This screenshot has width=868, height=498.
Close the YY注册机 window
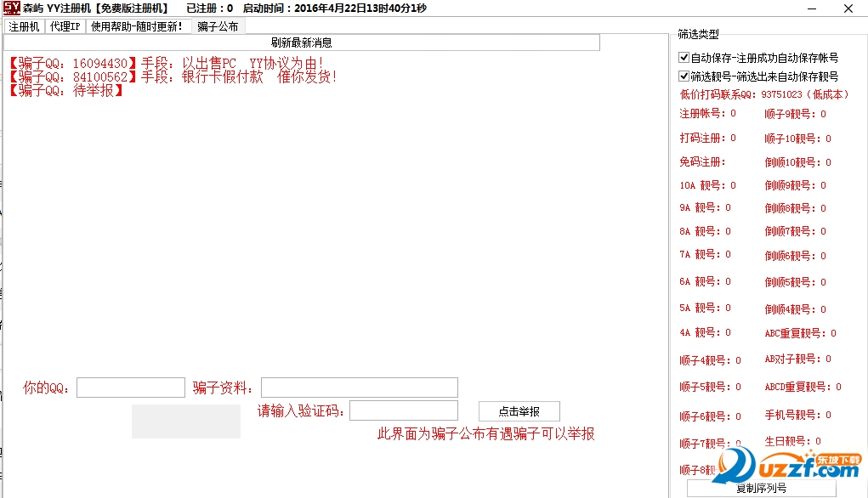848,8
